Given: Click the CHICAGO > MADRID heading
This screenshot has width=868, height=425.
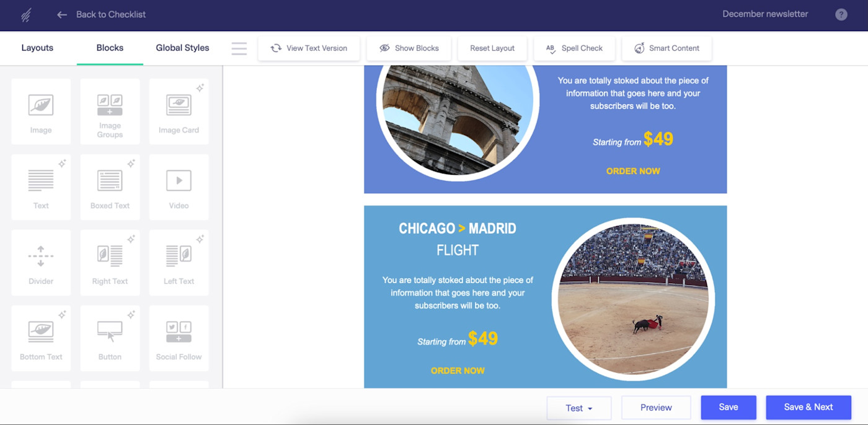Looking at the screenshot, I should pos(458,229).
